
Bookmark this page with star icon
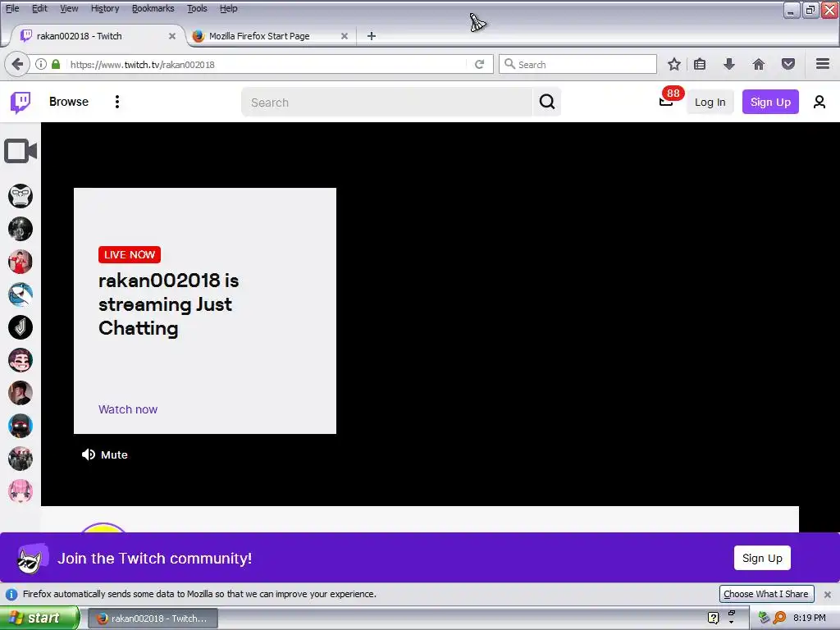(x=674, y=64)
